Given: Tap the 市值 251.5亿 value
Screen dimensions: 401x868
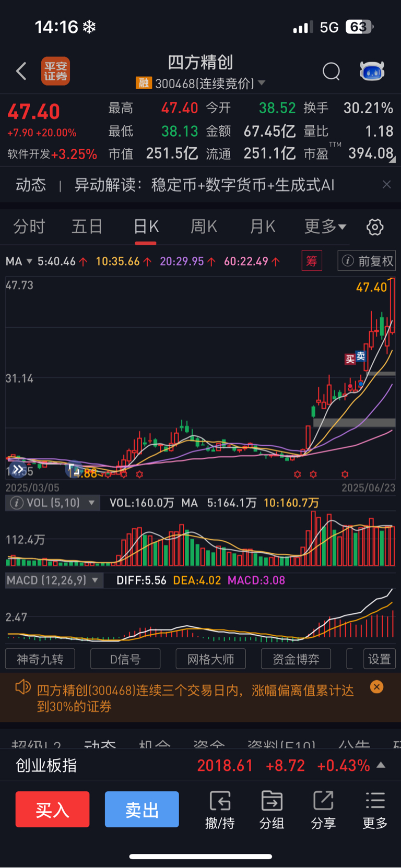Looking at the screenshot, I should pyautogui.click(x=172, y=153).
